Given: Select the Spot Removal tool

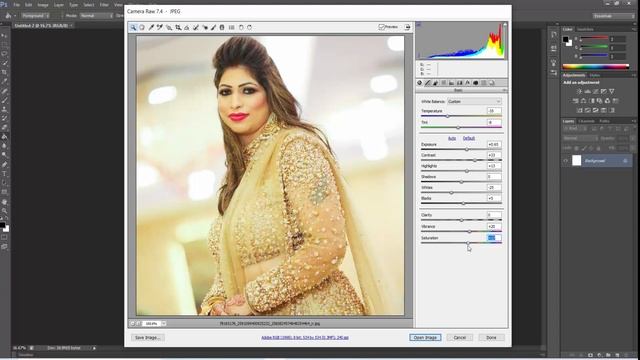Looking at the screenshot, I should click(x=196, y=27).
